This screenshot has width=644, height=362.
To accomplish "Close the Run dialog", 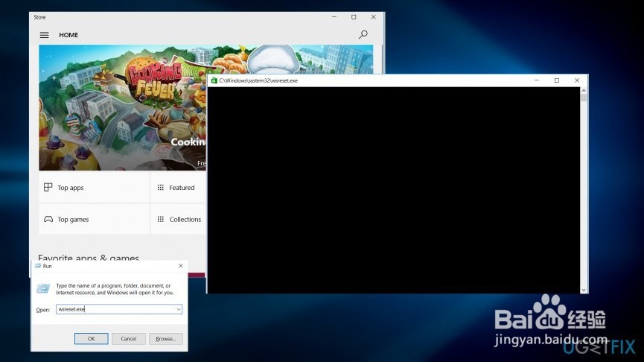I will click(181, 266).
